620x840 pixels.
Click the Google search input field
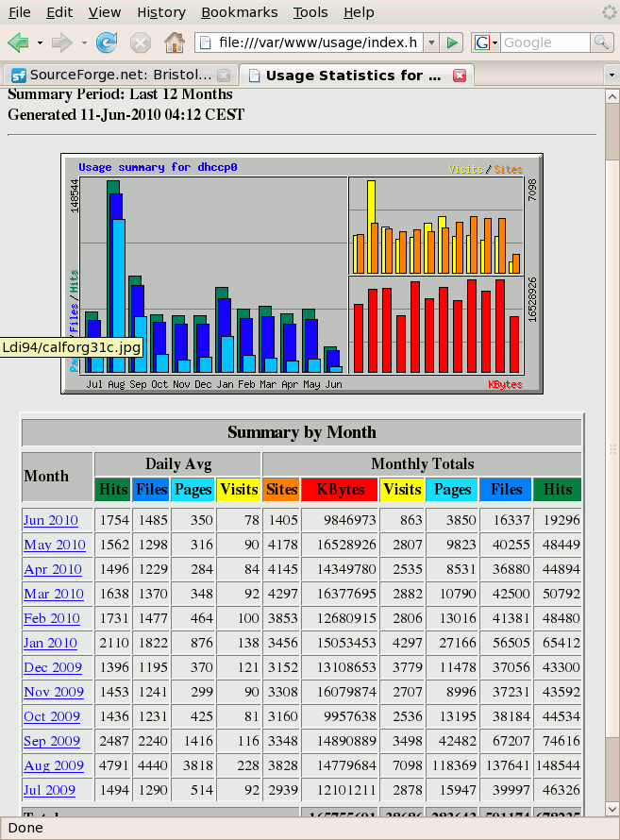click(545, 42)
